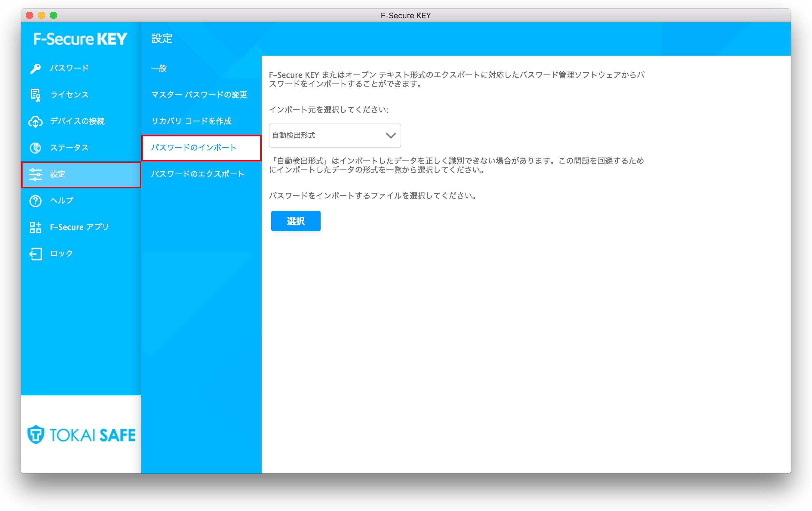Screen dimensions: 812x511
Task: Select パスワードのインポート menu item
Action: 194,148
